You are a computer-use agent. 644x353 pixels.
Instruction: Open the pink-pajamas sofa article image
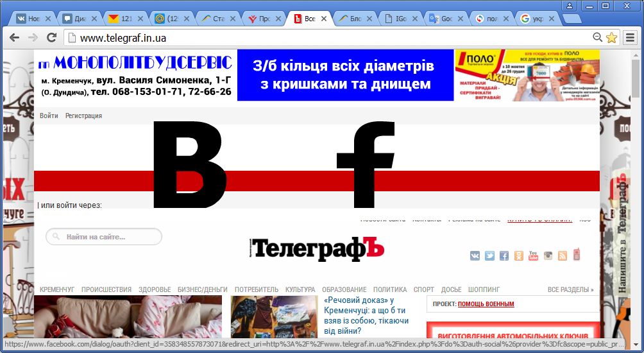click(x=128, y=316)
